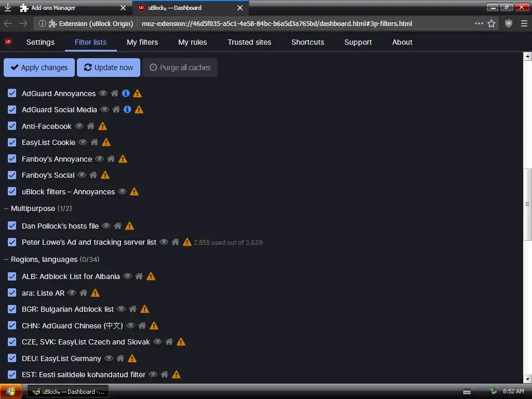Click Peter Lowe's list warning triangle
The image size is (532, 399).
(187, 242)
